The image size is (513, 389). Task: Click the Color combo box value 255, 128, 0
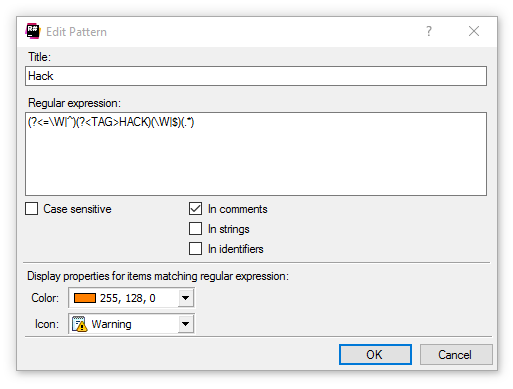click(x=128, y=298)
